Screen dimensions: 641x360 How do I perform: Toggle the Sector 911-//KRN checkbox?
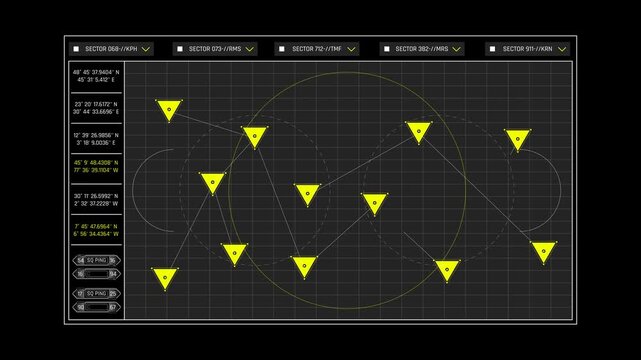pos(493,49)
